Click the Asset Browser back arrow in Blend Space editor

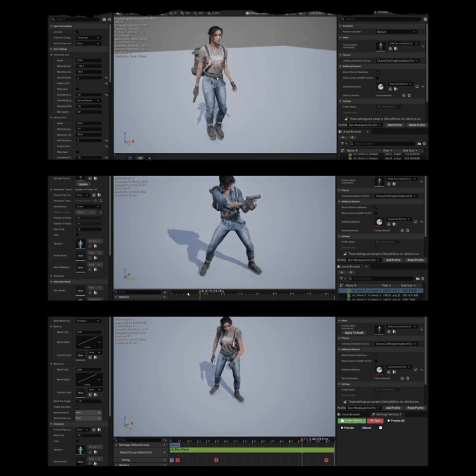[x=343, y=137]
